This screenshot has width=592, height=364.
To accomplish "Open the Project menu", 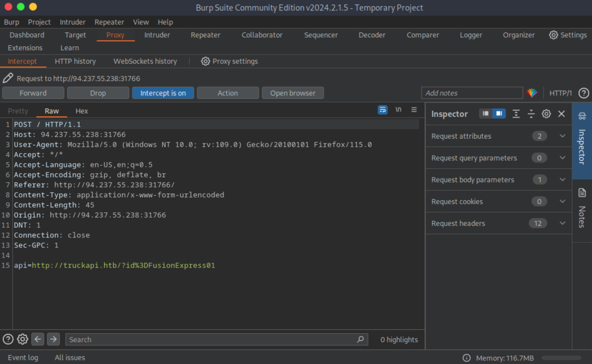I will pos(39,22).
